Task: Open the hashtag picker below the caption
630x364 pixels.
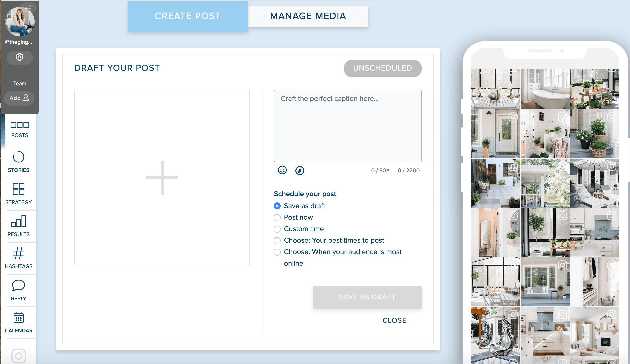Action: coord(300,171)
